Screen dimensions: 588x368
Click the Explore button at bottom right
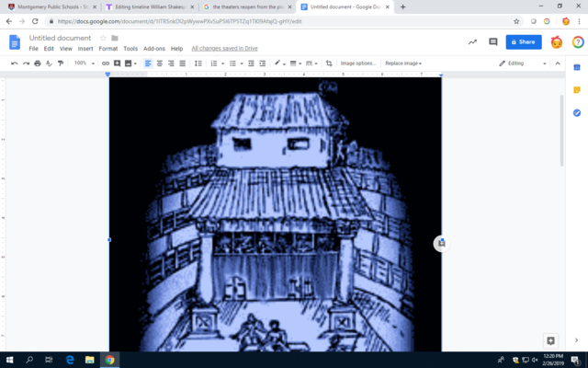coord(550,340)
